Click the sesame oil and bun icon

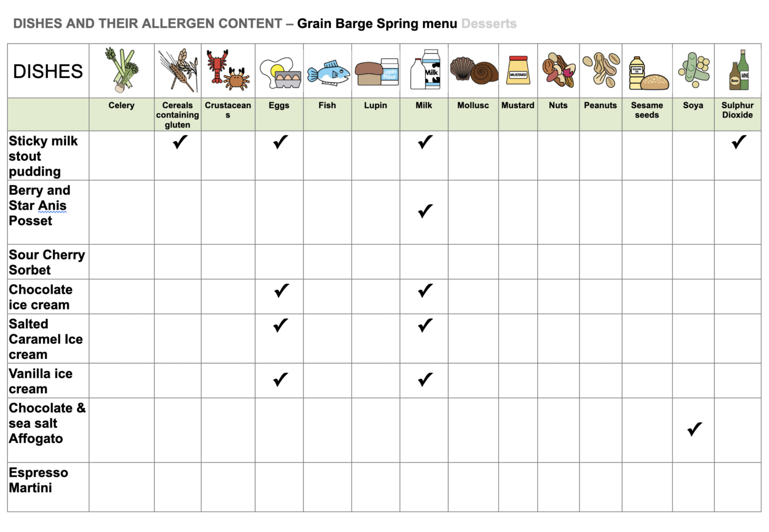pyautogui.click(x=648, y=73)
